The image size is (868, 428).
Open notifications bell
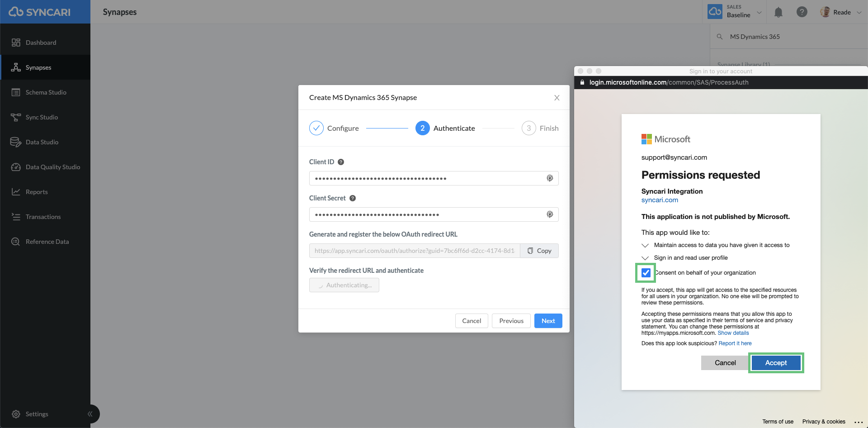778,12
